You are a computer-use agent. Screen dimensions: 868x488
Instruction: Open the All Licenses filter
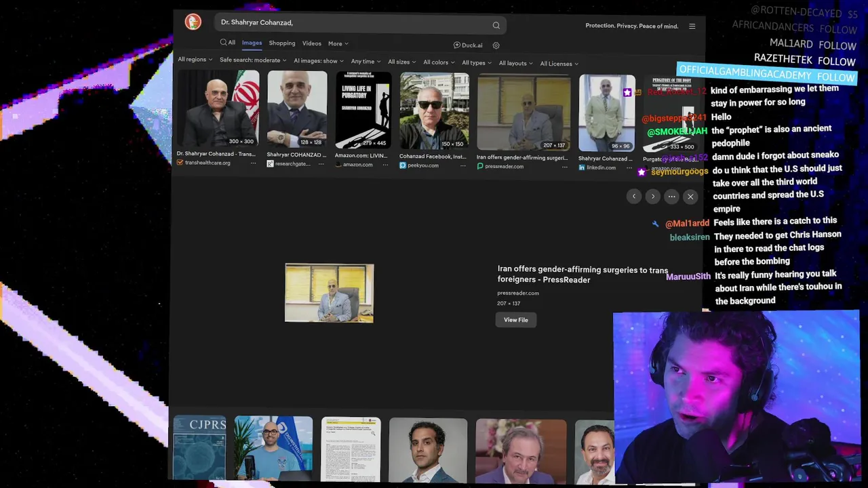(559, 64)
